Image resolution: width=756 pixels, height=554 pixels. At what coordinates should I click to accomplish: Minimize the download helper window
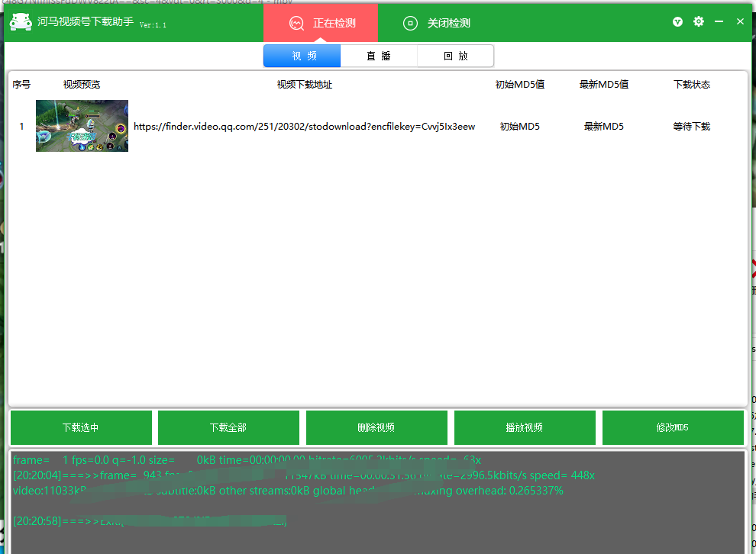719,22
